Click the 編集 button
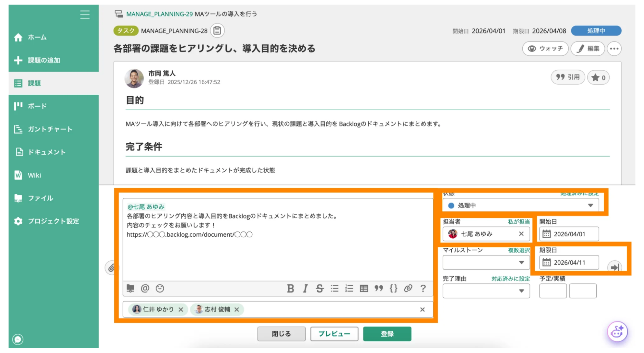 [588, 49]
